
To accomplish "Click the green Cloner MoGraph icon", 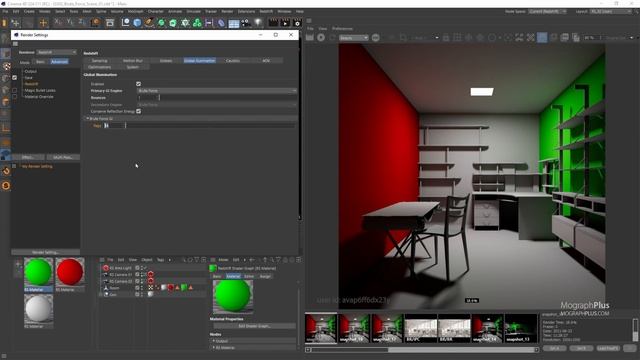I will point(197,22).
